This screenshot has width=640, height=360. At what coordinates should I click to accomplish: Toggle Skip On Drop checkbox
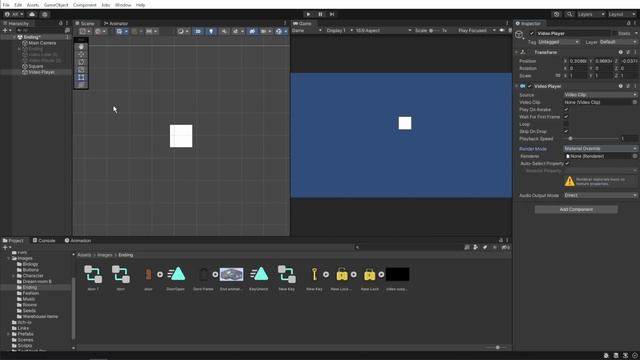pos(566,131)
